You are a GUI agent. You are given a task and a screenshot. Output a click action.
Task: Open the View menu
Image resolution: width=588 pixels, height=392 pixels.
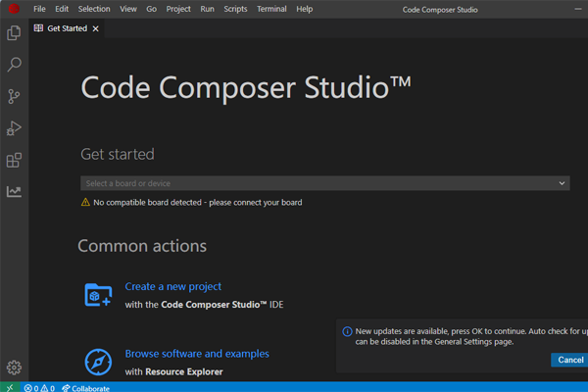[128, 9]
